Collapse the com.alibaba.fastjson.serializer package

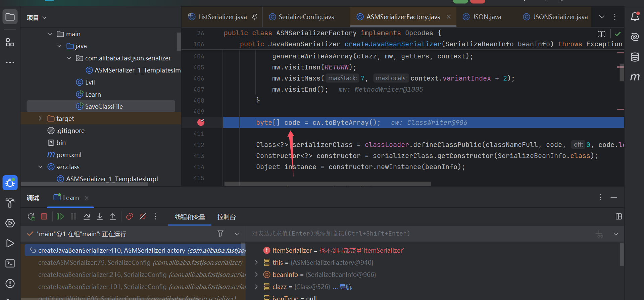point(69,58)
